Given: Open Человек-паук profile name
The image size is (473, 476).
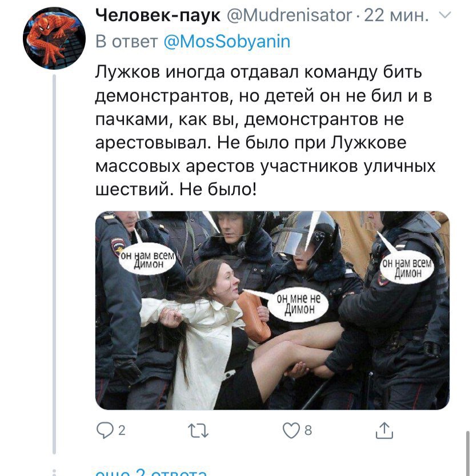Looking at the screenshot, I should click(x=158, y=15).
